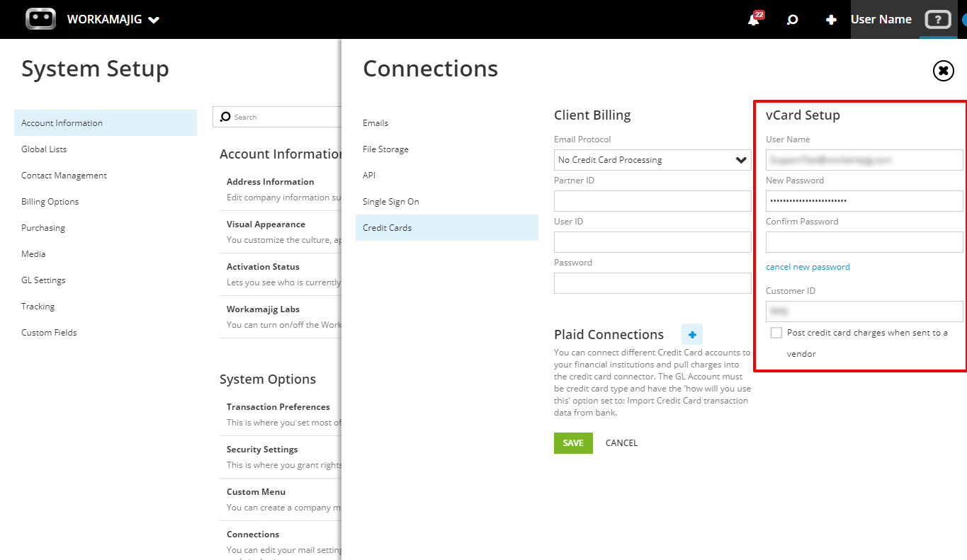Add a Plaid connection with plus icon
The image size is (967, 560).
[692, 335]
